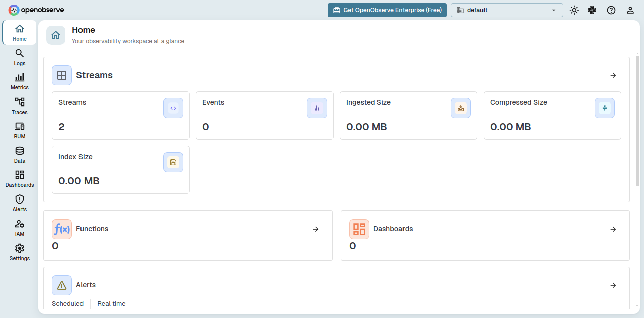The height and width of the screenshot is (318, 644).
Task: Open Traces from the sidebar
Action: pyautogui.click(x=20, y=106)
